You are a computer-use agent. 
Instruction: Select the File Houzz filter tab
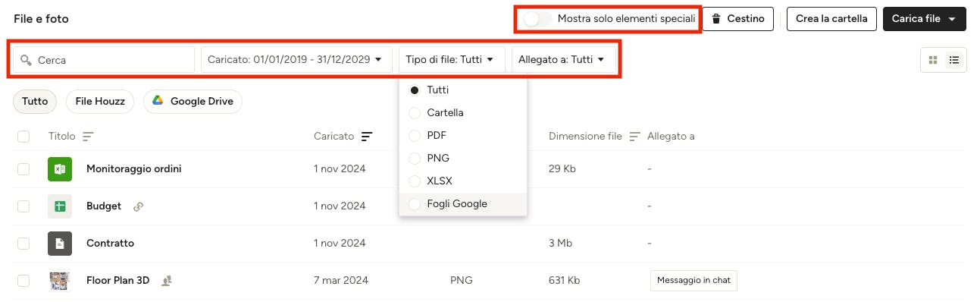click(100, 101)
